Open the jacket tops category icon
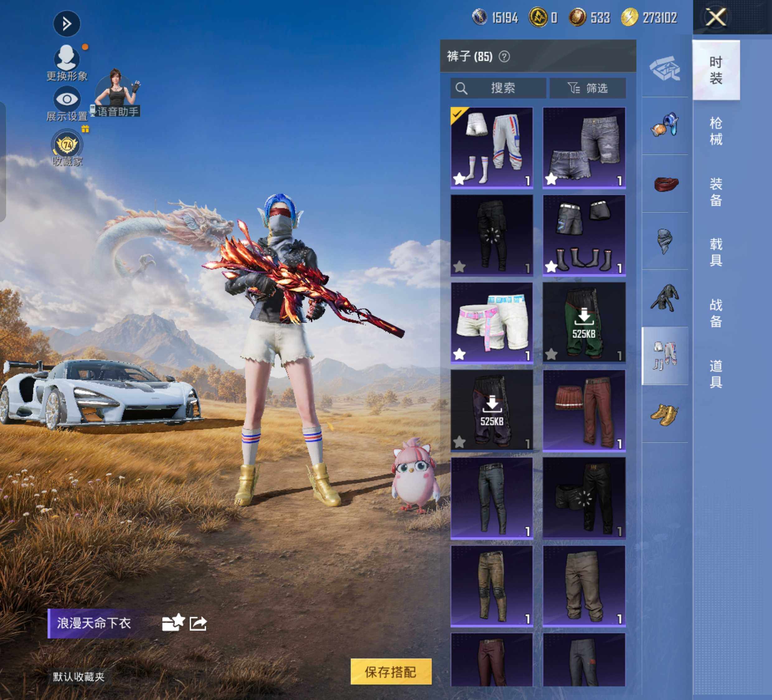 pyautogui.click(x=665, y=298)
